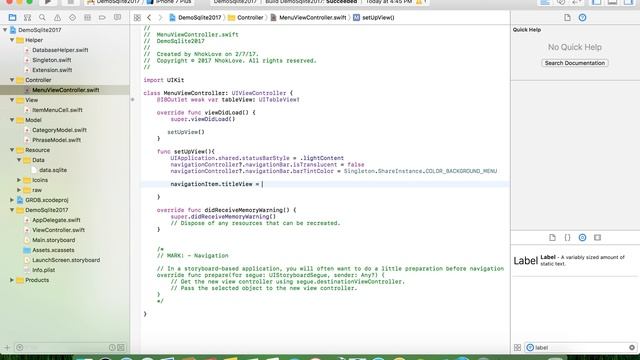This screenshot has height=360, width=640.
Task: Show the Media library icon
Action: pyautogui.click(x=598, y=238)
